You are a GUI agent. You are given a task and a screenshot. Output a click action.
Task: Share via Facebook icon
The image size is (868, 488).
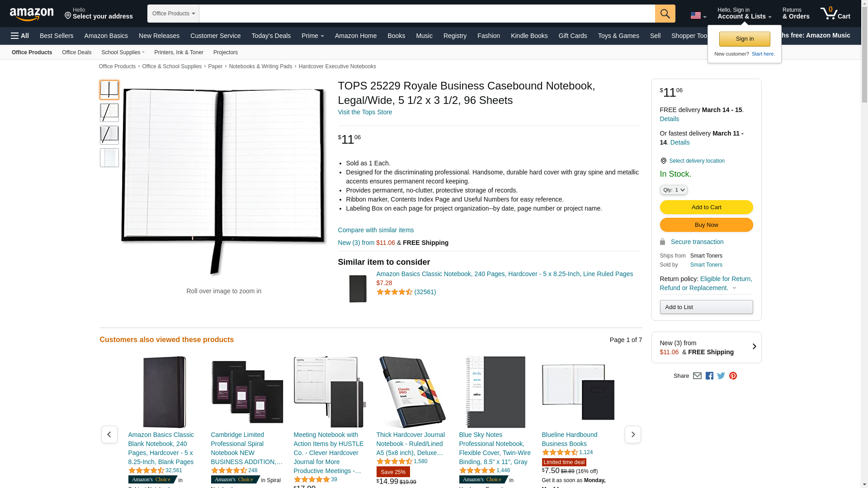(709, 376)
